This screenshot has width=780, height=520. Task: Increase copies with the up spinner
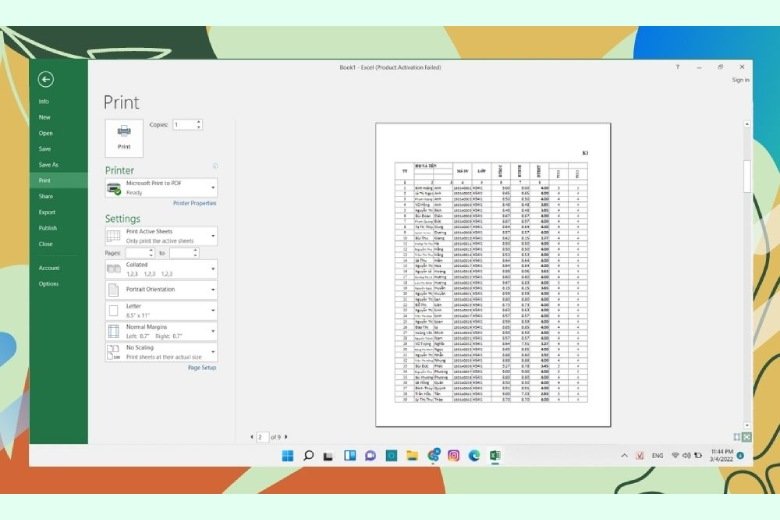(x=199, y=122)
